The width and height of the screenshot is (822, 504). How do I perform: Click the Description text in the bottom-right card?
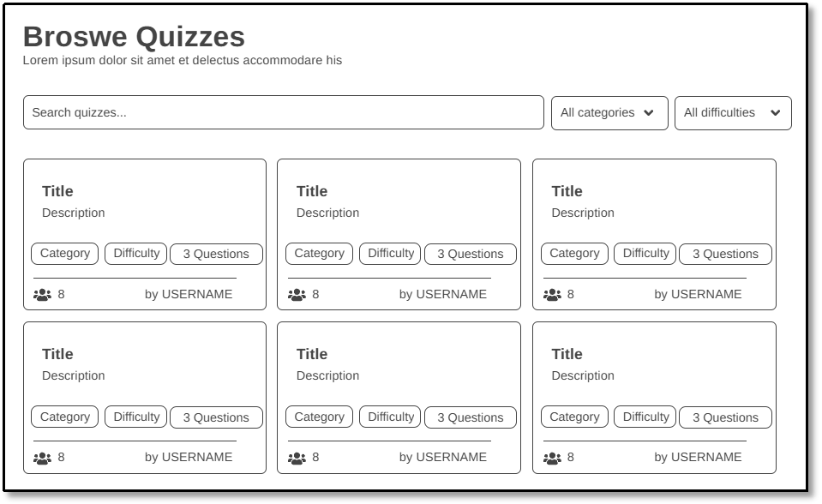583,376
